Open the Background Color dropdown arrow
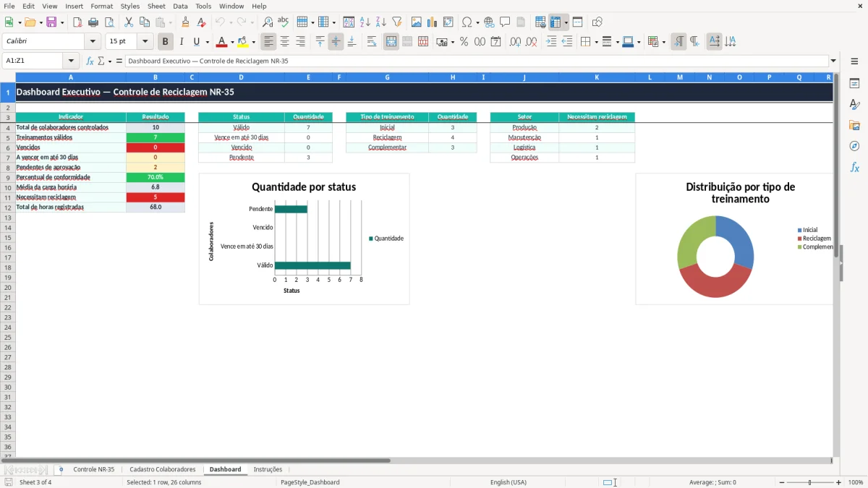 tap(253, 42)
